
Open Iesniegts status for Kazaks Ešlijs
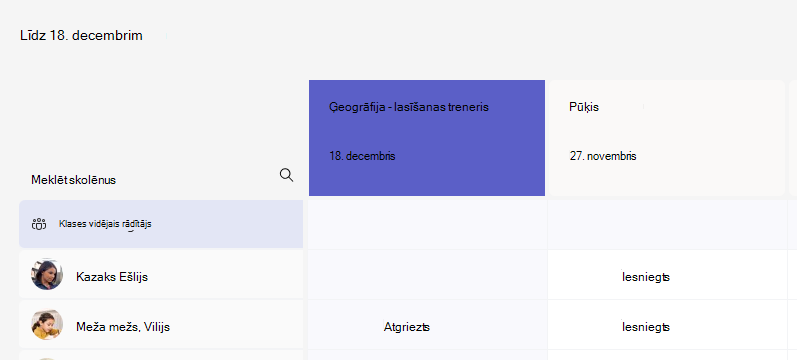coord(646,277)
